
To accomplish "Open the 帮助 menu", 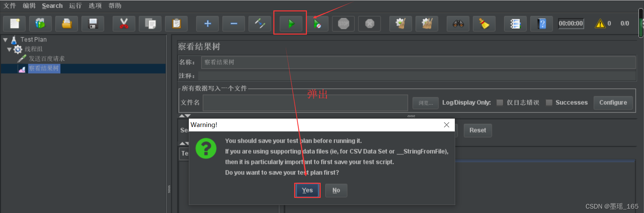I will tap(115, 6).
